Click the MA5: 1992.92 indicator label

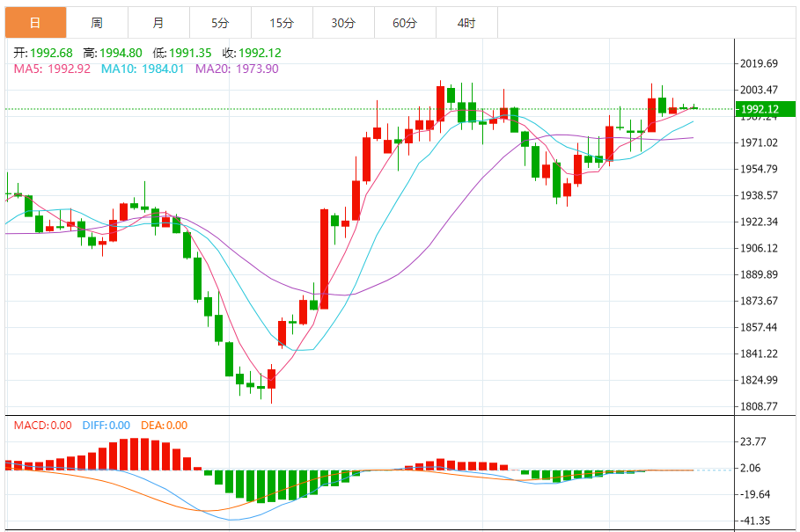52,69
